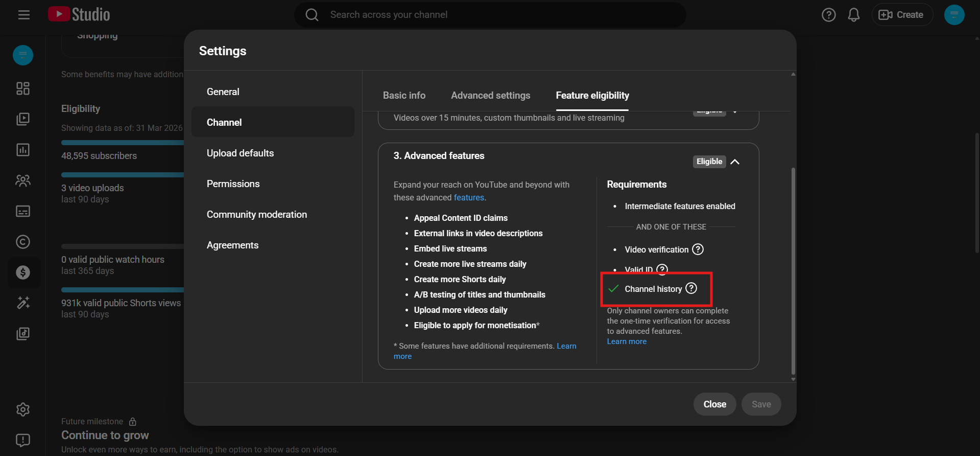
Task: Click the help icon beside Video verification
Action: (x=698, y=249)
